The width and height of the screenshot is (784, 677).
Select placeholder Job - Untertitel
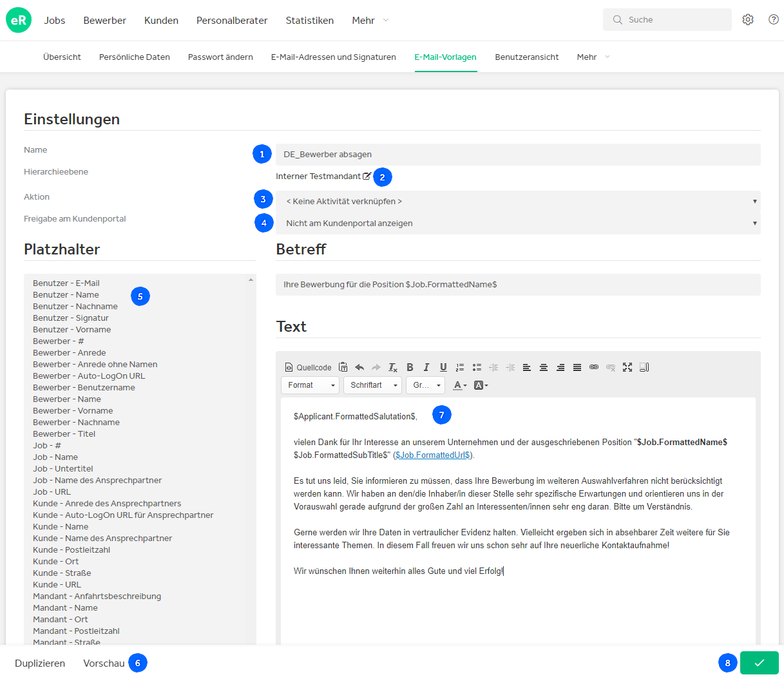click(63, 468)
